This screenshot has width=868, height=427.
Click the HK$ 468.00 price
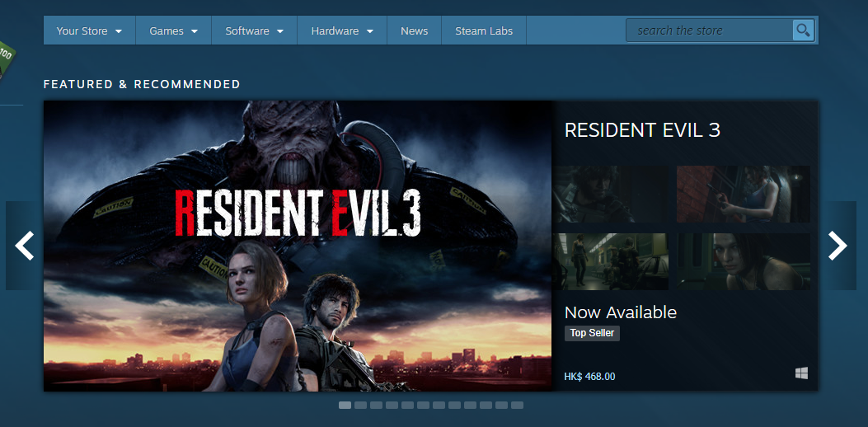tap(589, 377)
